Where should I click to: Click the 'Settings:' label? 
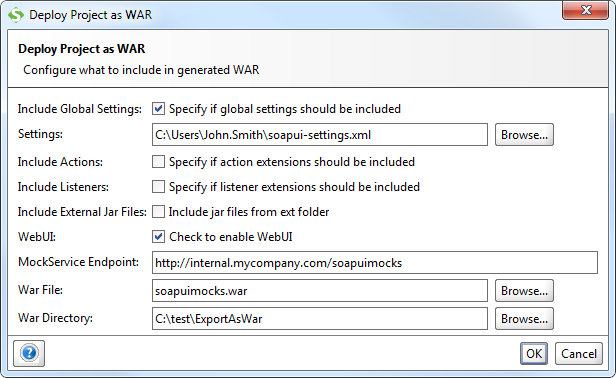pos(40,134)
